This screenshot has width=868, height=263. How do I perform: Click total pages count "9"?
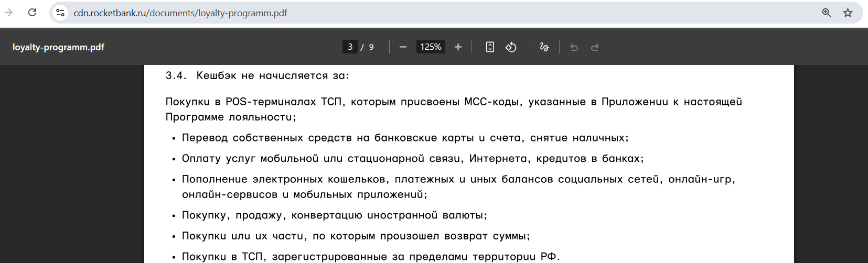tap(371, 47)
